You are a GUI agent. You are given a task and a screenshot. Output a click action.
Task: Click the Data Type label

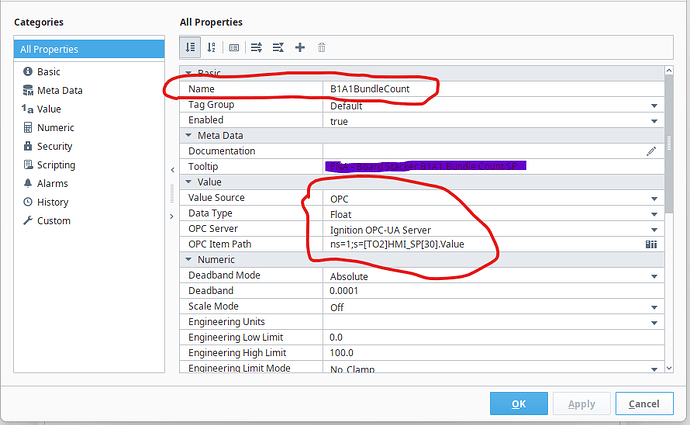[x=210, y=213]
